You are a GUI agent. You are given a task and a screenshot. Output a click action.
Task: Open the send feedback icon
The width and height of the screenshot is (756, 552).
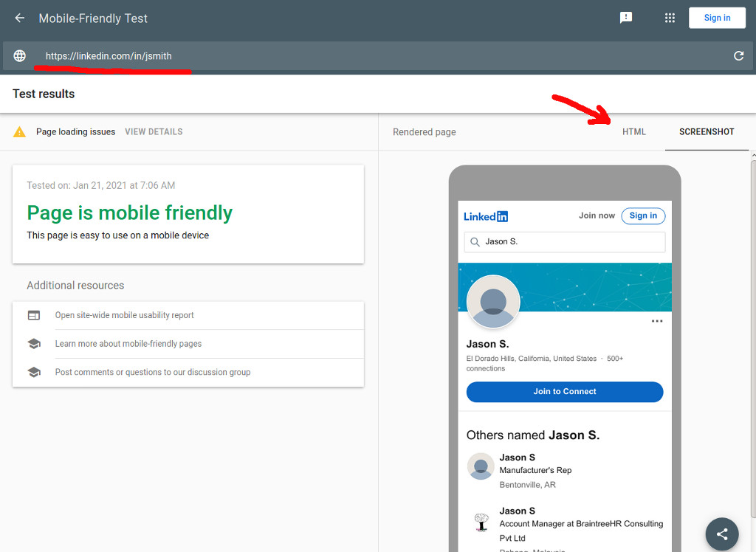(x=626, y=18)
